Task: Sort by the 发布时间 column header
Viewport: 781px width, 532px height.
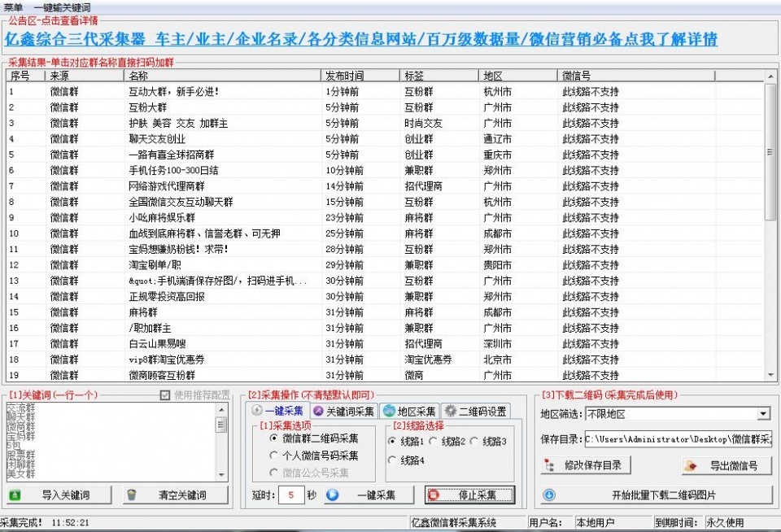Action: click(360, 76)
